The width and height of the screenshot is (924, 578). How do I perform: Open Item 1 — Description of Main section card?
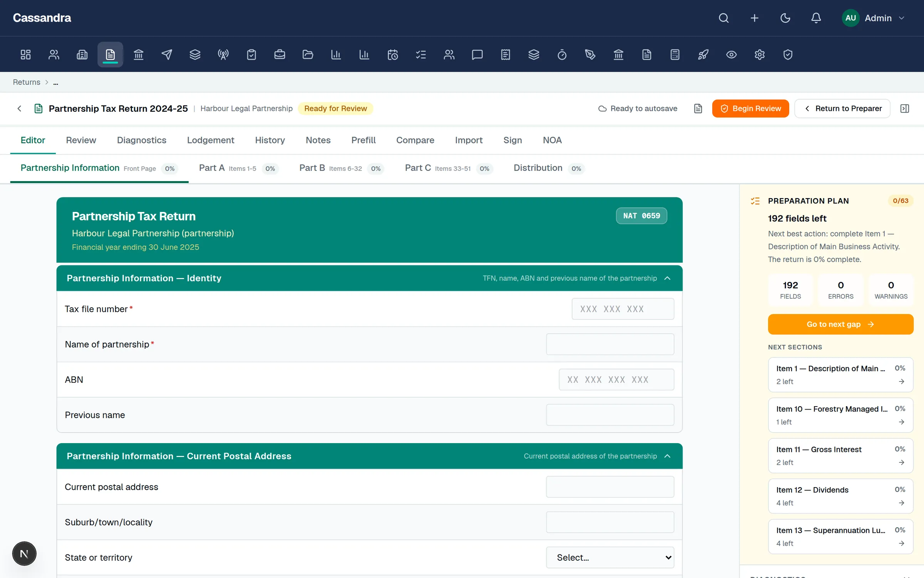coord(841,375)
